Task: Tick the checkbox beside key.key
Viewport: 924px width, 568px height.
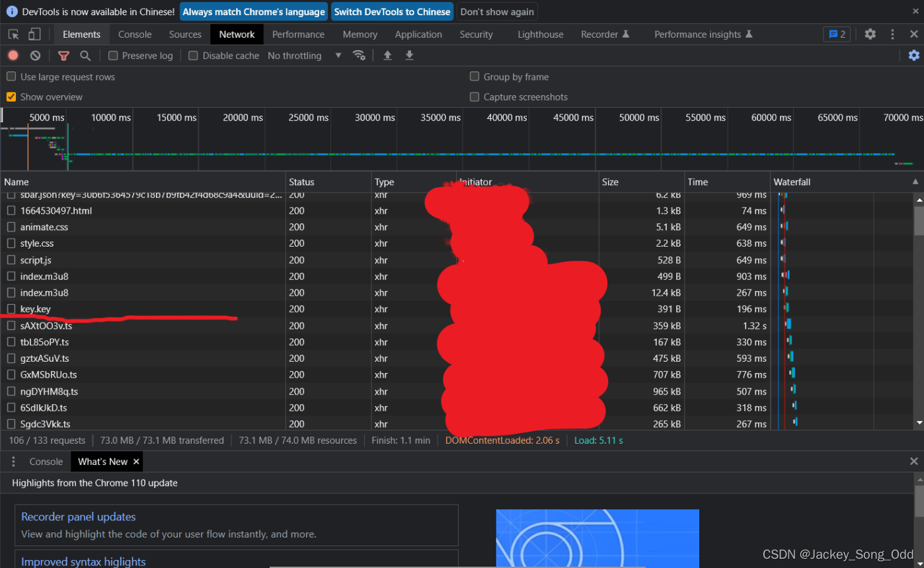Action: tap(11, 309)
